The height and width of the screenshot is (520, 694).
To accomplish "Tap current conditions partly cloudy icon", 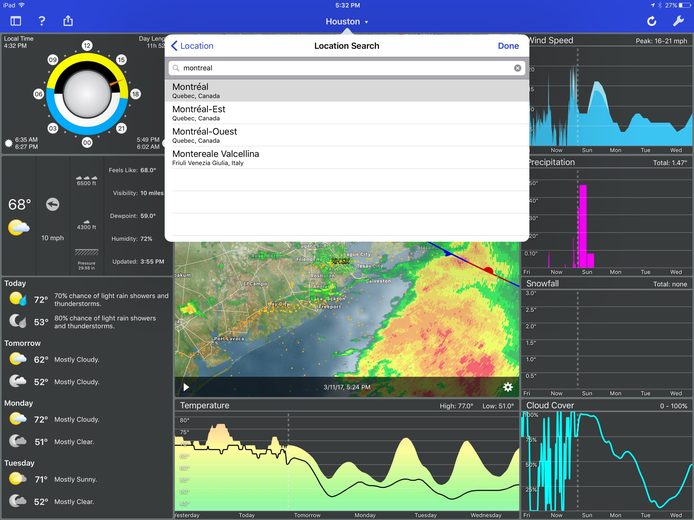I will click(19, 227).
